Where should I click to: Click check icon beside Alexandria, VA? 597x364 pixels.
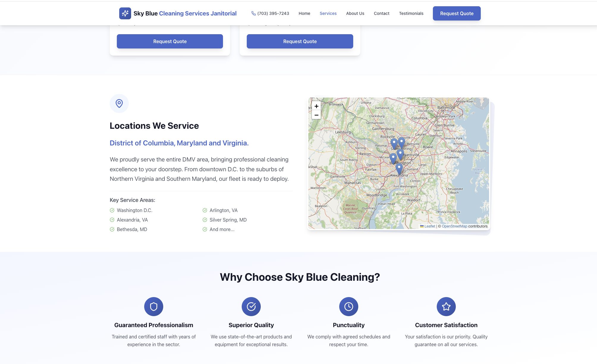tap(112, 220)
